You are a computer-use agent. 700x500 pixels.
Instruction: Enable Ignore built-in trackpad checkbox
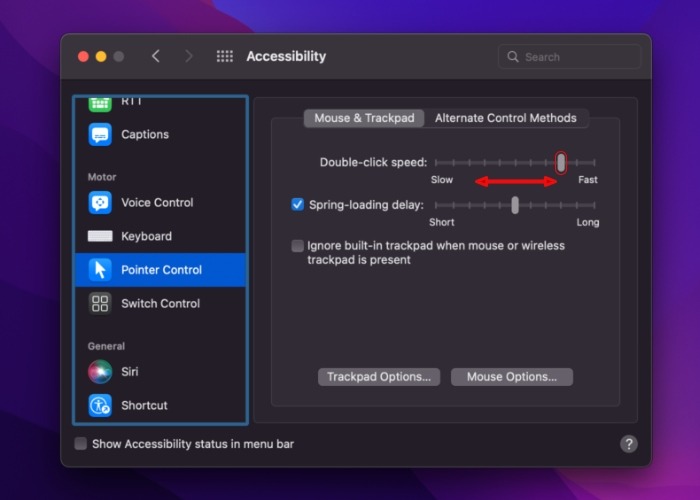click(x=298, y=246)
